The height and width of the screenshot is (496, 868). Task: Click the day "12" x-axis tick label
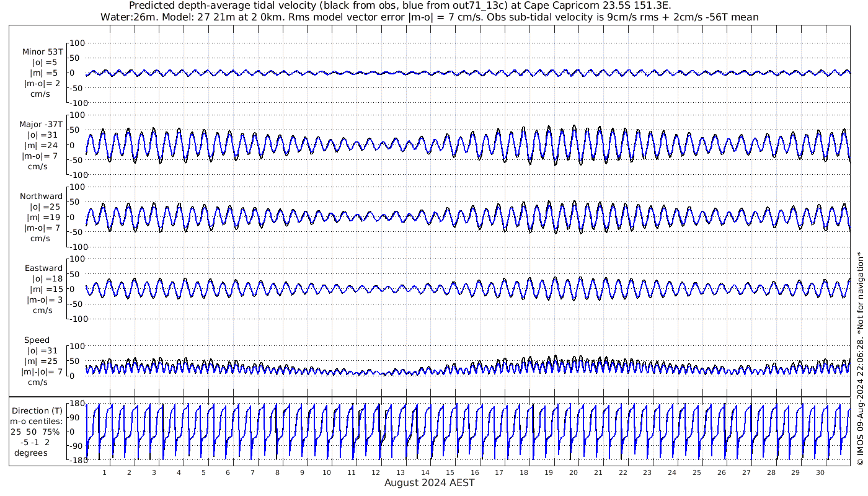376,472
